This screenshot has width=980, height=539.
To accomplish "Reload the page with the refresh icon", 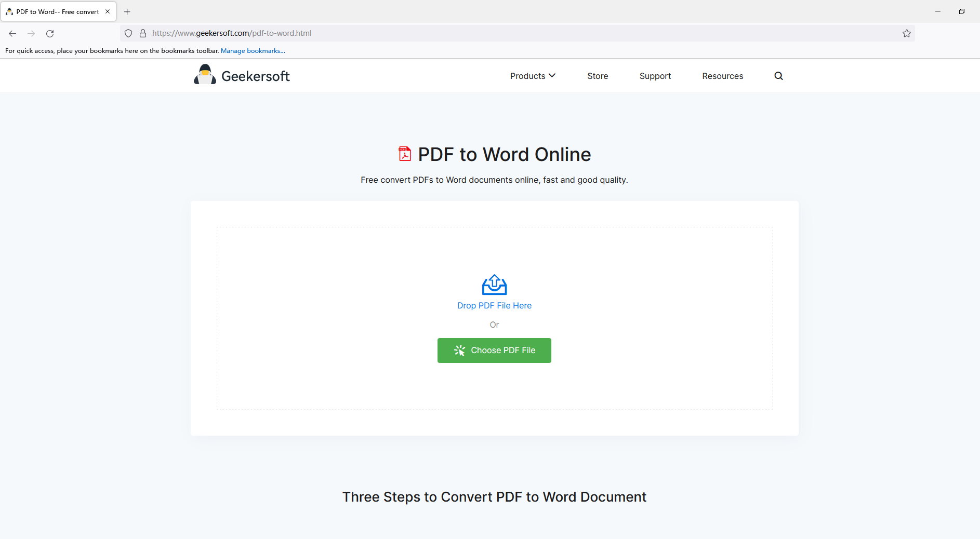I will pyautogui.click(x=50, y=33).
